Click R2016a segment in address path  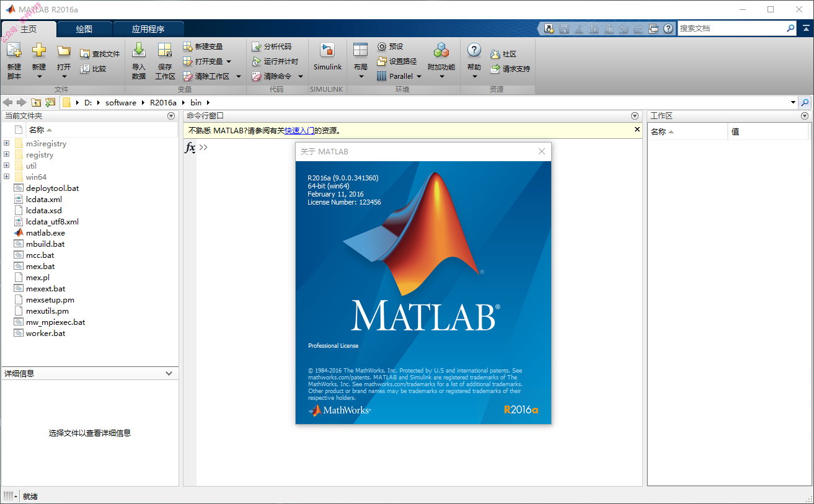click(x=163, y=102)
